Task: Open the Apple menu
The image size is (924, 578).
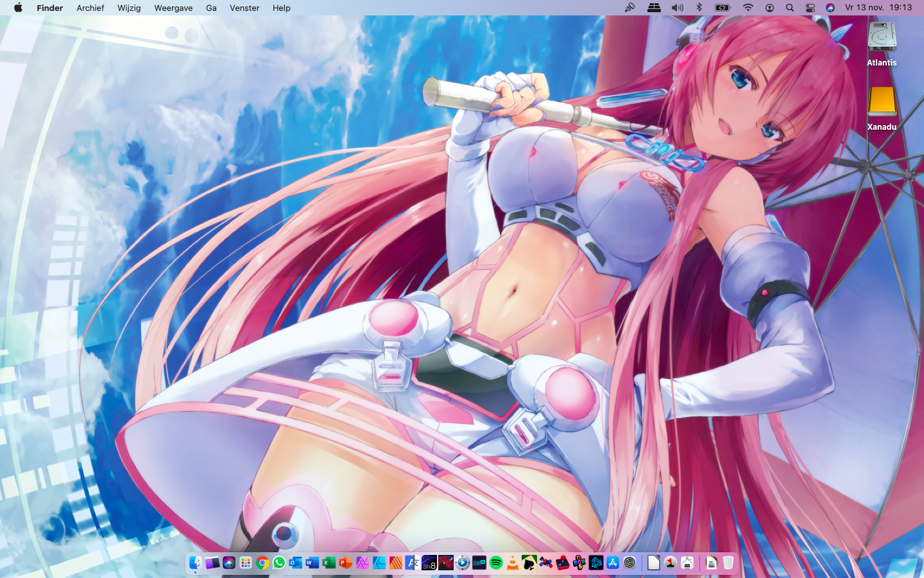Action: click(x=18, y=8)
